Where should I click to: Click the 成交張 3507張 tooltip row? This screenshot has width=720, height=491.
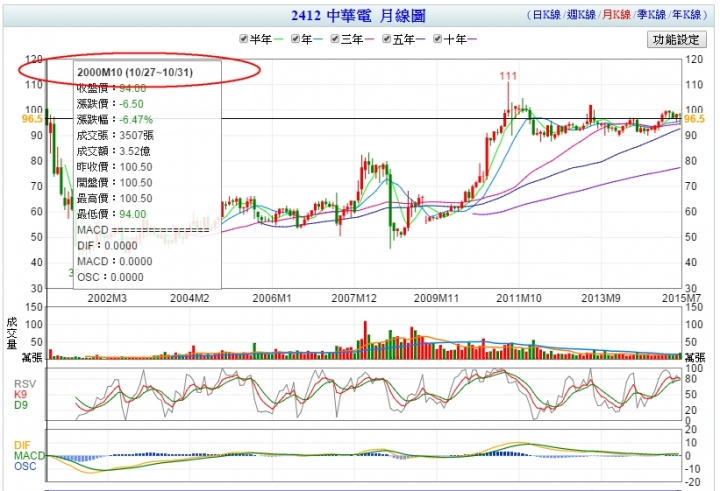click(115, 135)
